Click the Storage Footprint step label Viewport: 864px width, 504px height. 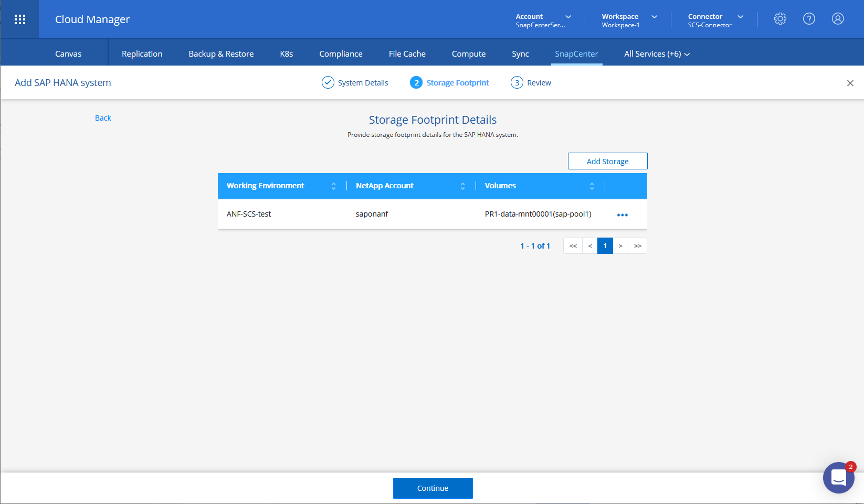coord(458,83)
